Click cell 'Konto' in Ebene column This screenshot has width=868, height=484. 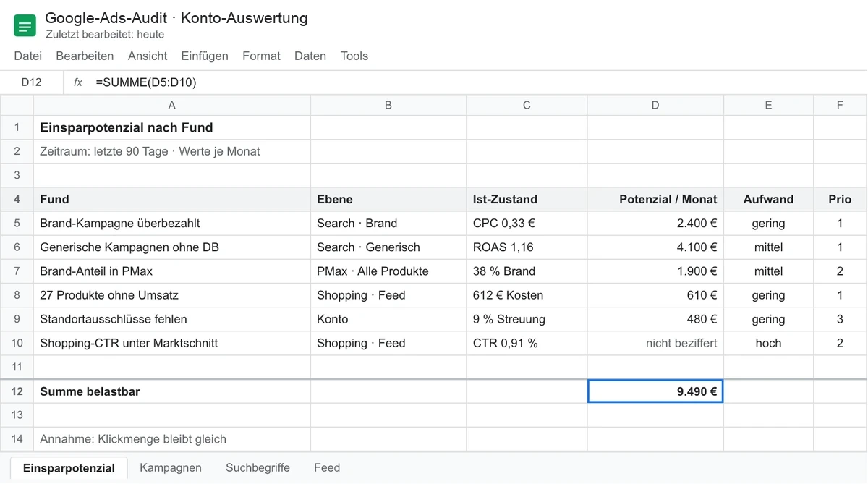[x=388, y=319]
